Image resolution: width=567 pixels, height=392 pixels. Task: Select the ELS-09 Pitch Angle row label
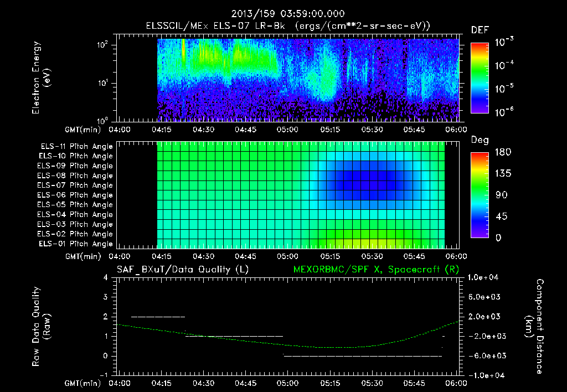75,166
